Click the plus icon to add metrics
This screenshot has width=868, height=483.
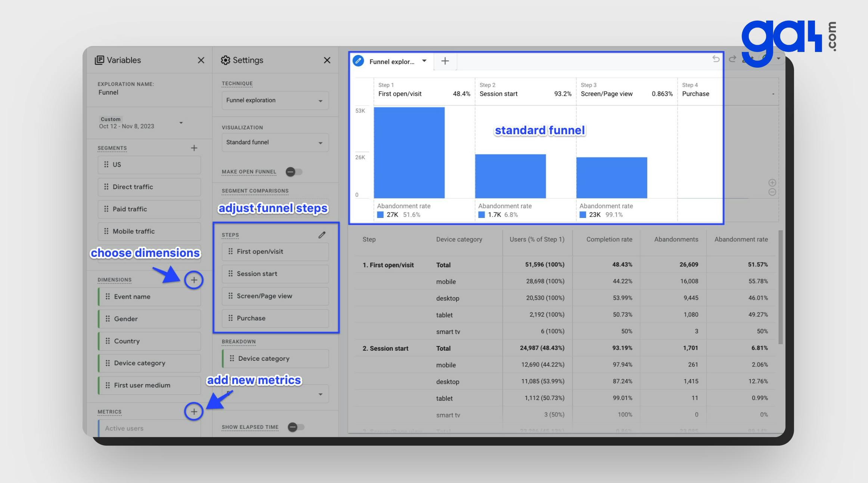point(194,412)
